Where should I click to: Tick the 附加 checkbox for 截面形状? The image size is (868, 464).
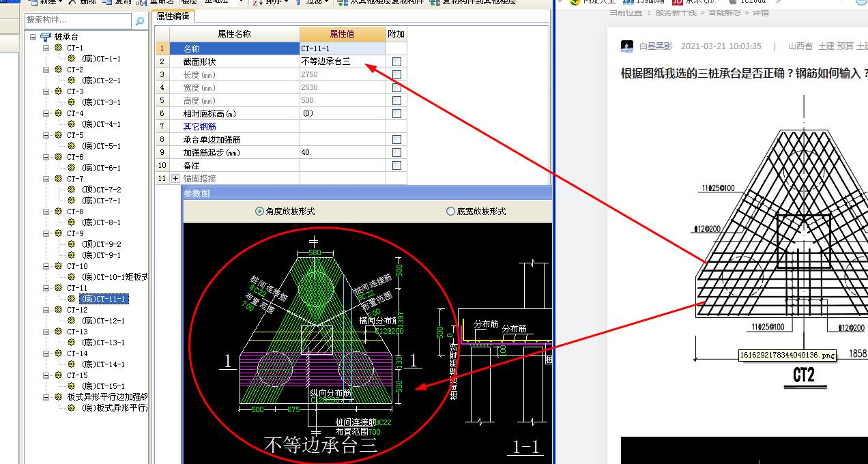click(396, 61)
